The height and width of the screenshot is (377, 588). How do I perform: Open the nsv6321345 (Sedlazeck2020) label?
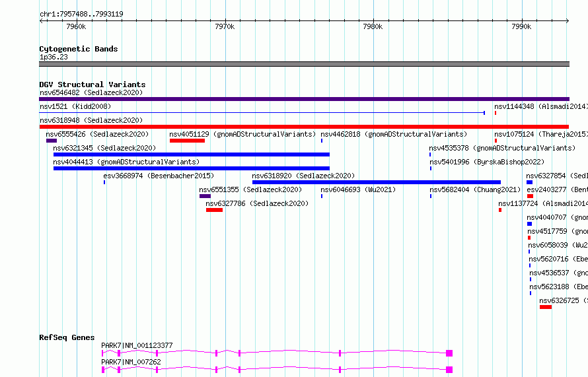coord(104,148)
